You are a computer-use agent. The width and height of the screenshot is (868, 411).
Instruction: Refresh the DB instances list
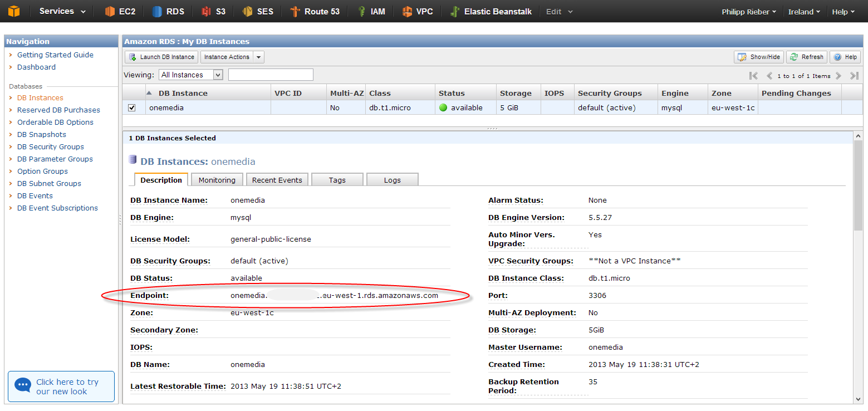[807, 57]
